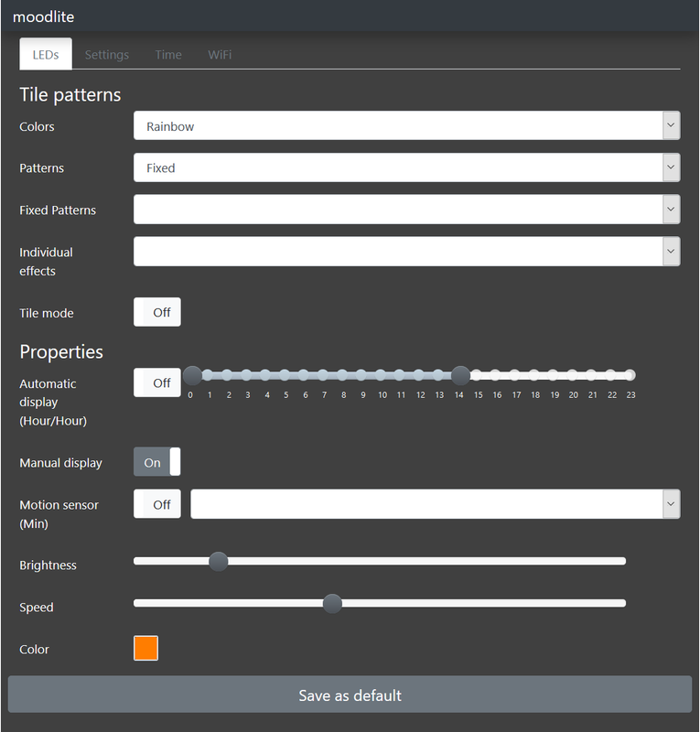The height and width of the screenshot is (732, 700).
Task: Click the Fixed Patterns dropdown chevron
Action: (671, 210)
